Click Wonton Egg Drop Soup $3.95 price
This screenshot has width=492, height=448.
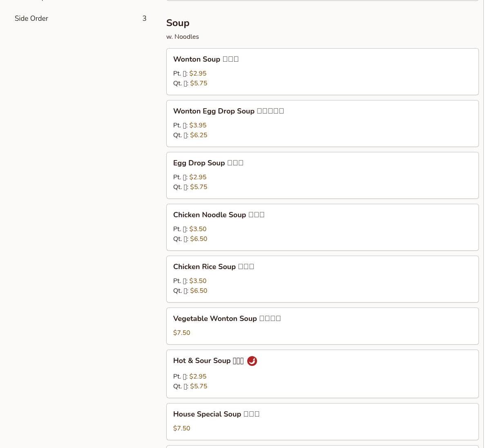[x=198, y=125]
